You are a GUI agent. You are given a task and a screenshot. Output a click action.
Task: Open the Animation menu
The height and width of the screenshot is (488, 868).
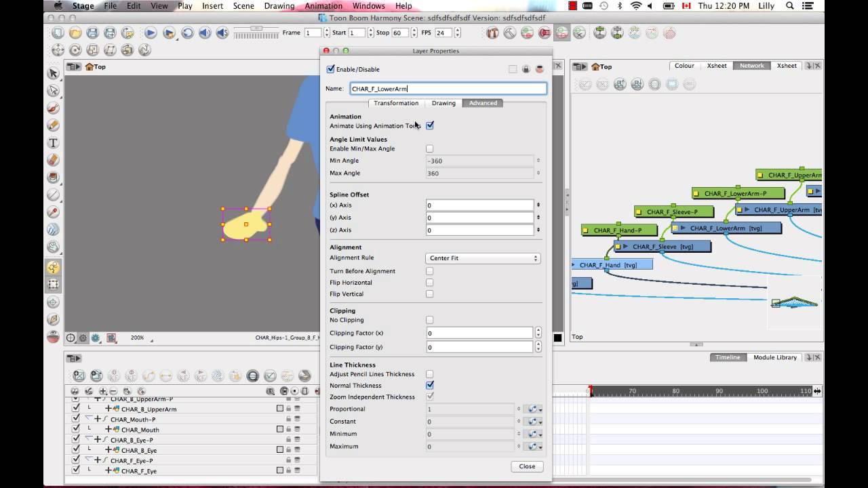[323, 6]
